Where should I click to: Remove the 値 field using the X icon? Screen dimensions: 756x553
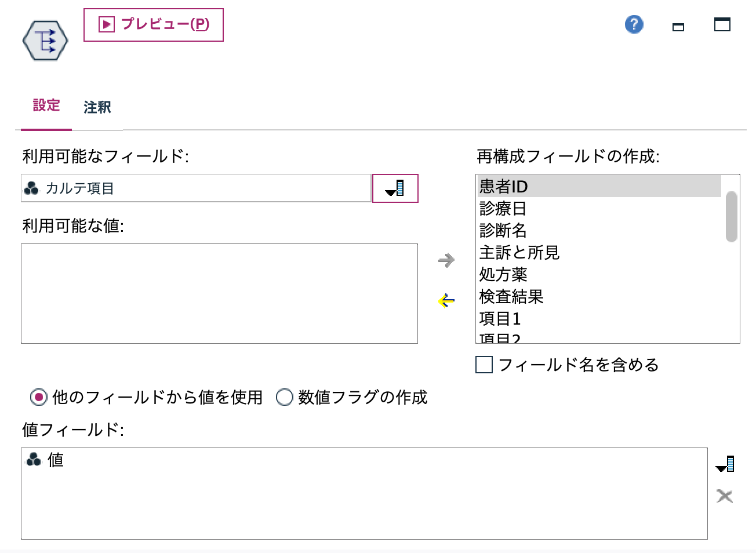725,496
